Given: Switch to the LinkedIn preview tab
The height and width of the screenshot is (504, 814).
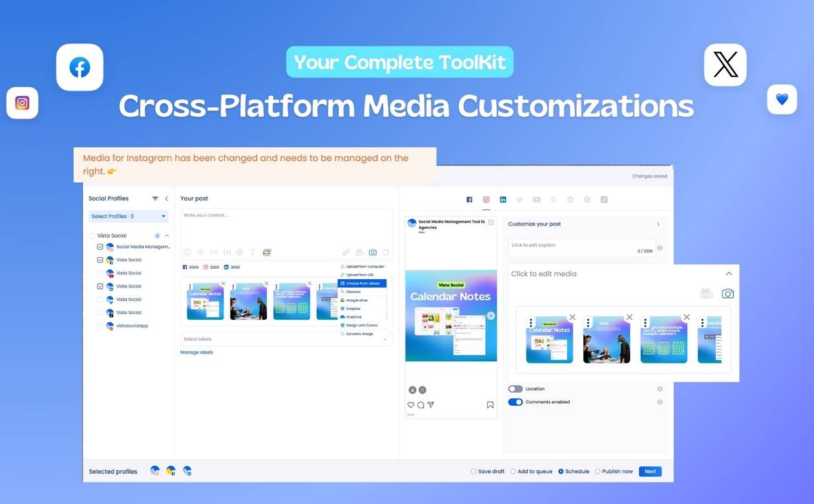Looking at the screenshot, I should pyautogui.click(x=503, y=200).
